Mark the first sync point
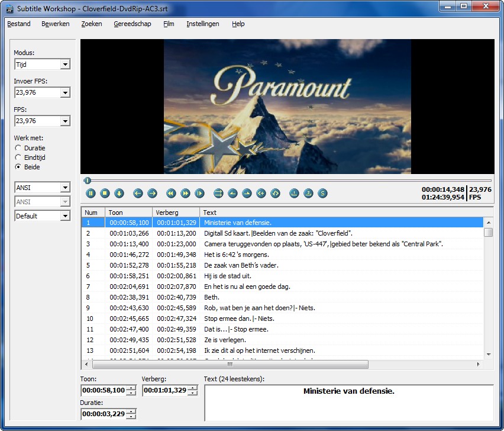504x431 pixels. [294, 194]
